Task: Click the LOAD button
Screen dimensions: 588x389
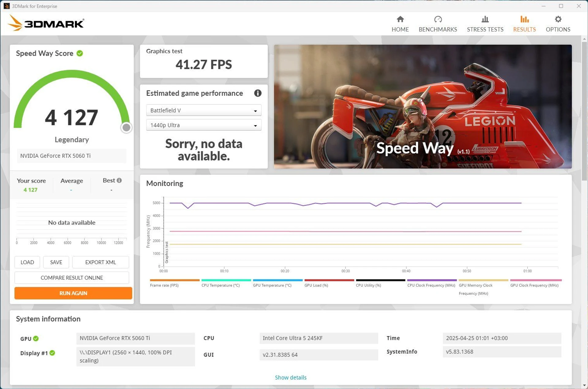Action: click(27, 262)
